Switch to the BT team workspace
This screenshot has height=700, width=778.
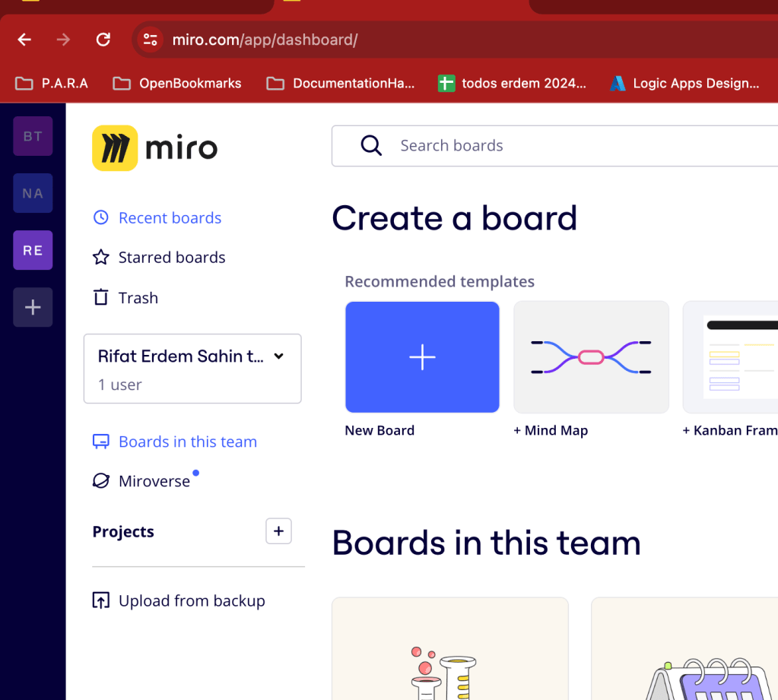[x=33, y=136]
